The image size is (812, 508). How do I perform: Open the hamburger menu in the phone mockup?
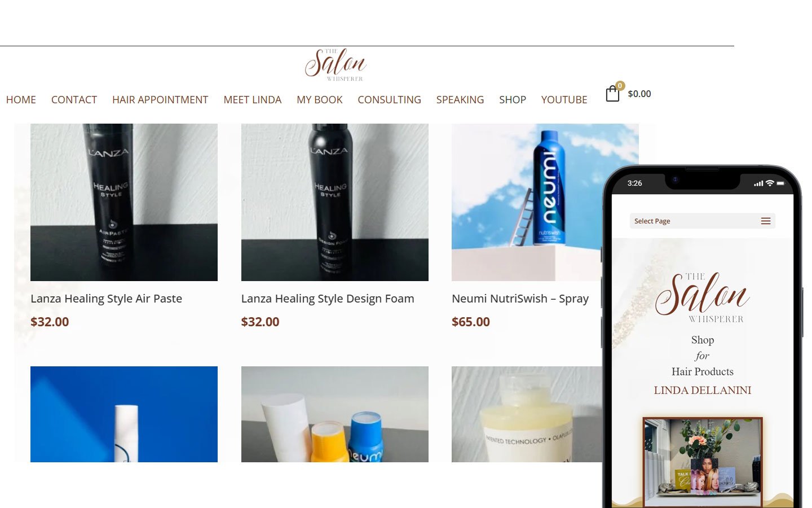point(765,221)
